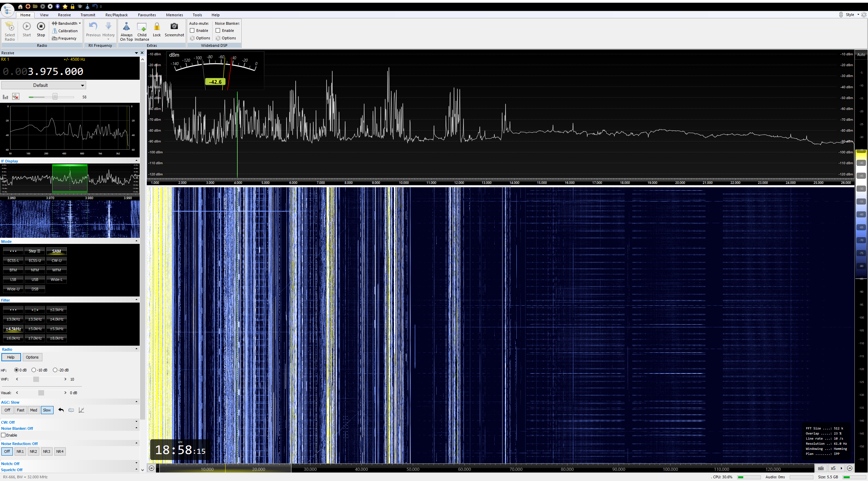Enable the Wideband Noise Blanker checkbox
Image resolution: width=868 pixels, height=481 pixels.
click(218, 31)
